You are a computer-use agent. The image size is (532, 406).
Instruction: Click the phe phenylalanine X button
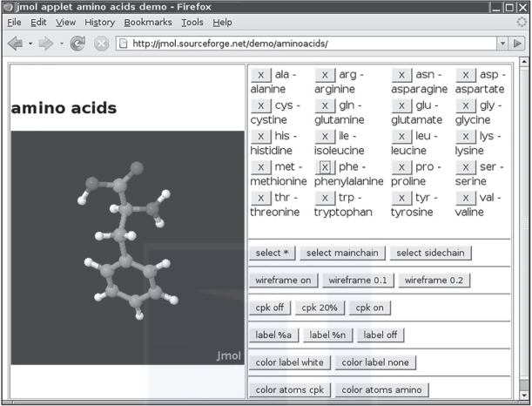[325, 167]
